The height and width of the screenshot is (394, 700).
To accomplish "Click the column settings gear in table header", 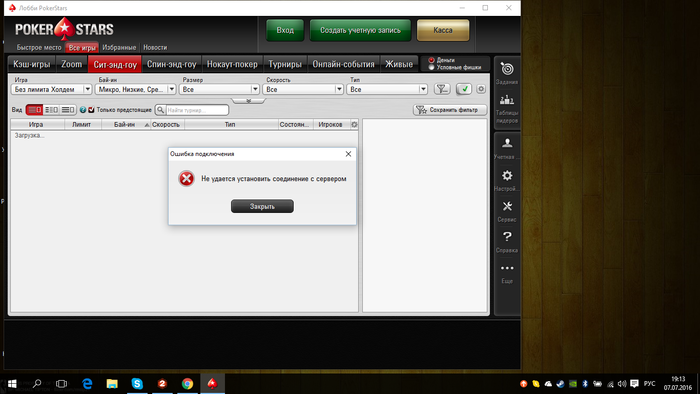I will (x=354, y=124).
